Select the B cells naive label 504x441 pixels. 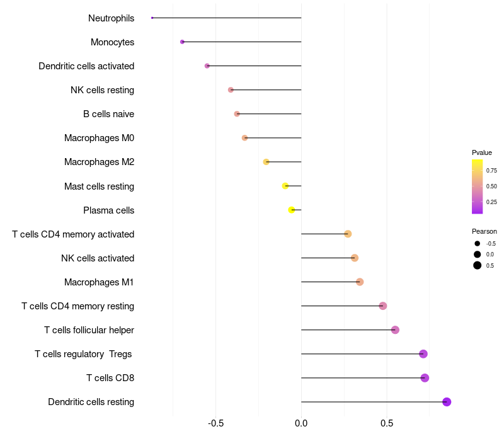pyautogui.click(x=108, y=114)
